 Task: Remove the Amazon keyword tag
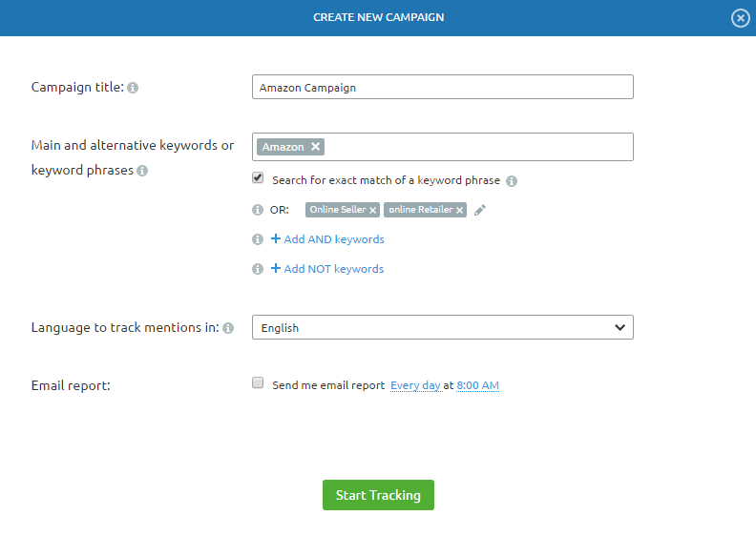(315, 147)
